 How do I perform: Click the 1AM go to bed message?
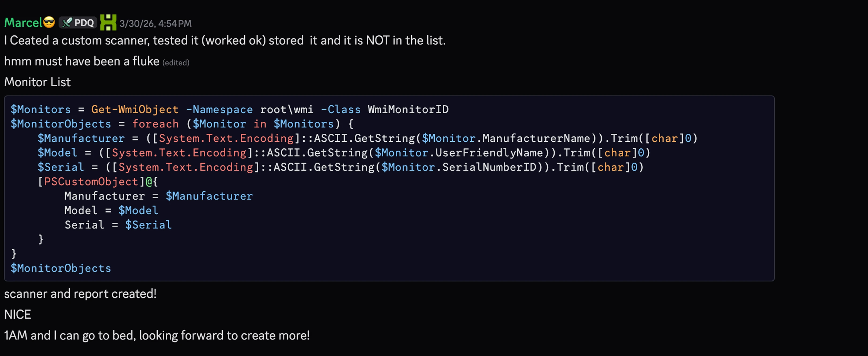157,335
